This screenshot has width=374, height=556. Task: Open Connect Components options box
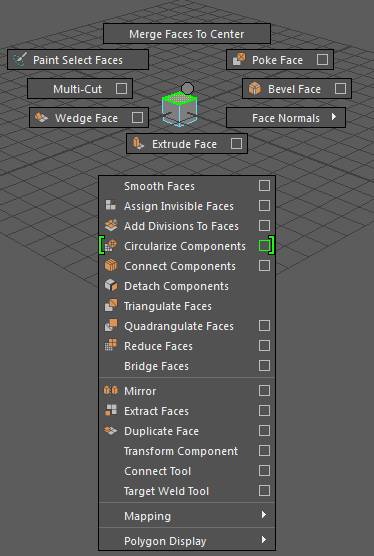point(264,266)
